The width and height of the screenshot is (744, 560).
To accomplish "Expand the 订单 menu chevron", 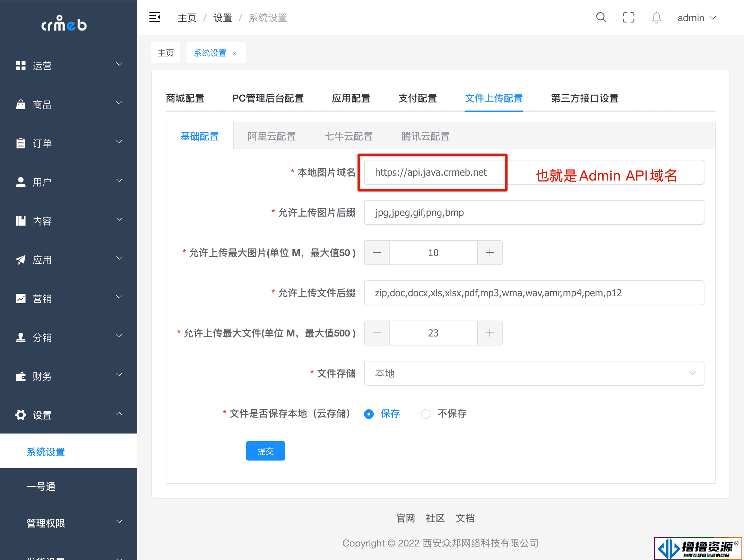I will (x=119, y=142).
